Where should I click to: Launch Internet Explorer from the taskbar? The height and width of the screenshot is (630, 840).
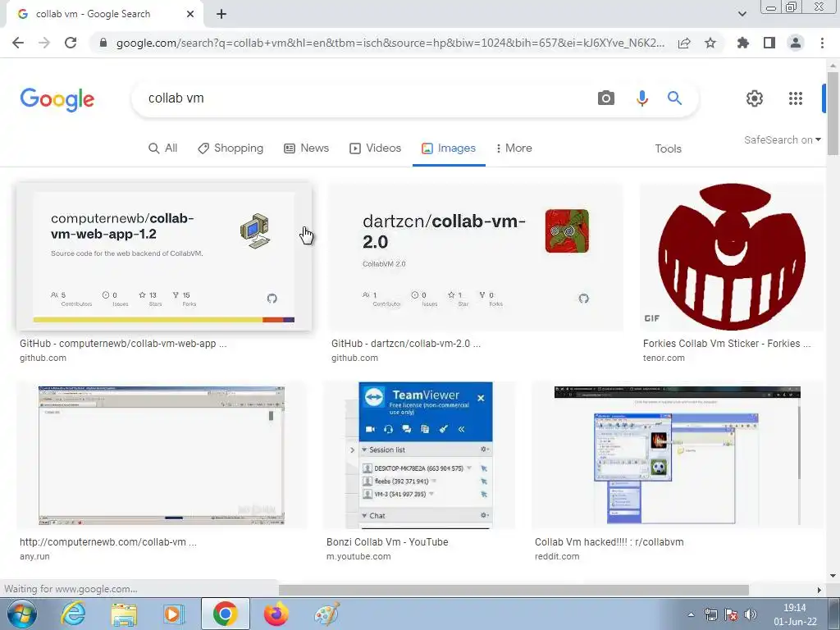point(73,614)
